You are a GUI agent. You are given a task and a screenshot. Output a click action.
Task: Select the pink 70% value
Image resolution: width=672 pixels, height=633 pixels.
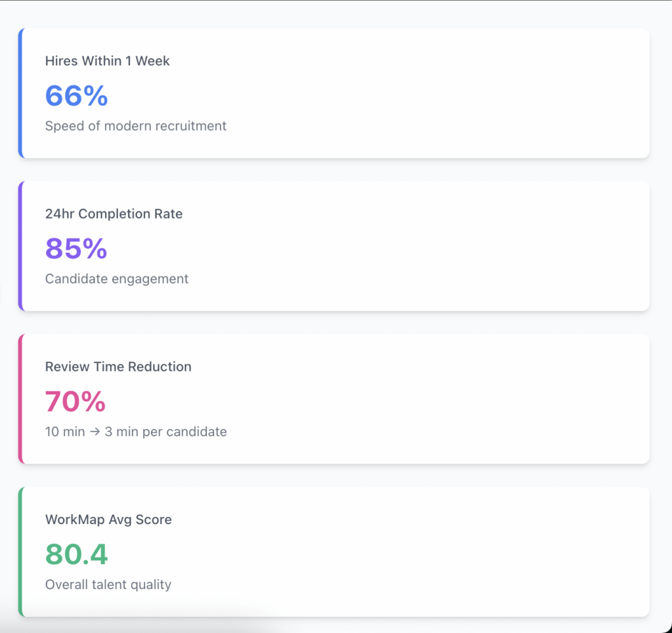pos(75,402)
